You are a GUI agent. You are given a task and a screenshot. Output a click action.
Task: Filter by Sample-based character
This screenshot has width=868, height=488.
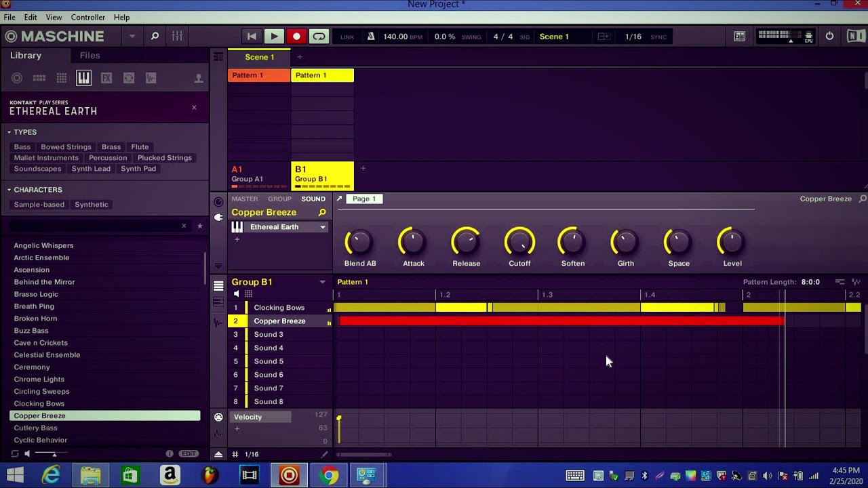pos(39,205)
